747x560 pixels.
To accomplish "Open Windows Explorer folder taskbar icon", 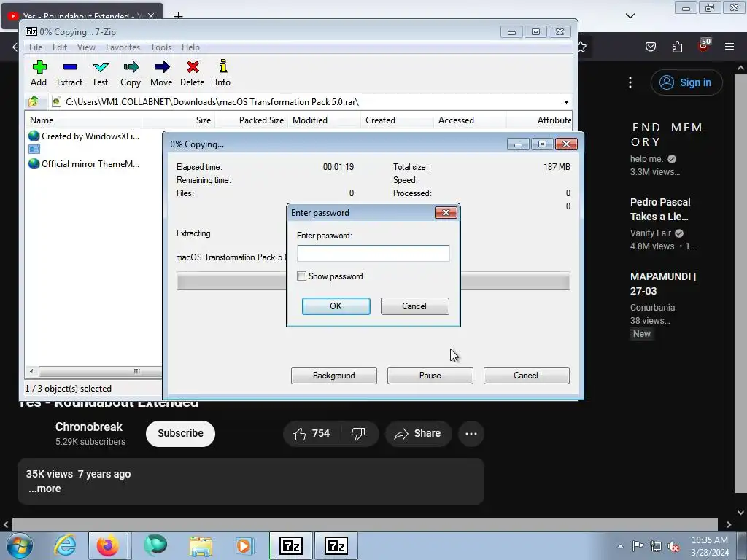I will coord(201,545).
